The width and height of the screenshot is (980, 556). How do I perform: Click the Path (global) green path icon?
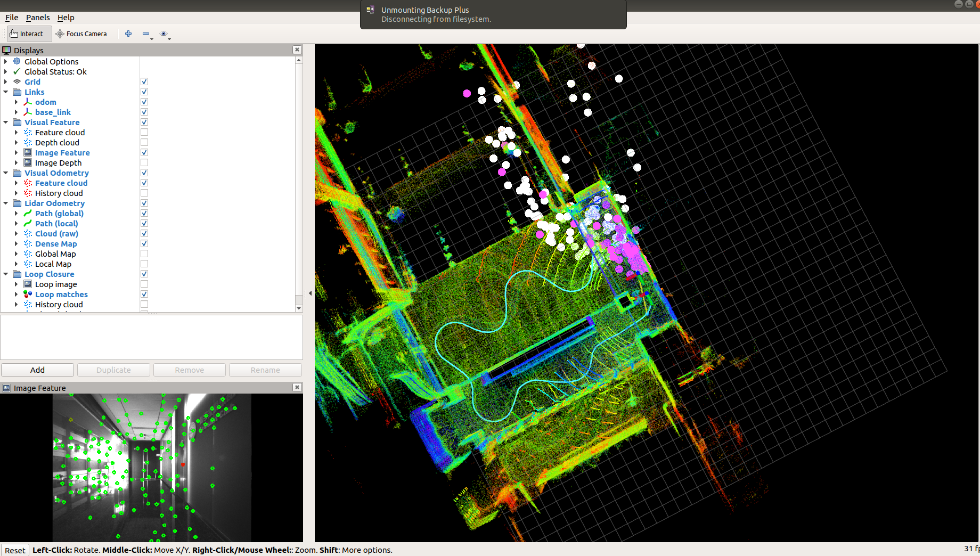[28, 213]
